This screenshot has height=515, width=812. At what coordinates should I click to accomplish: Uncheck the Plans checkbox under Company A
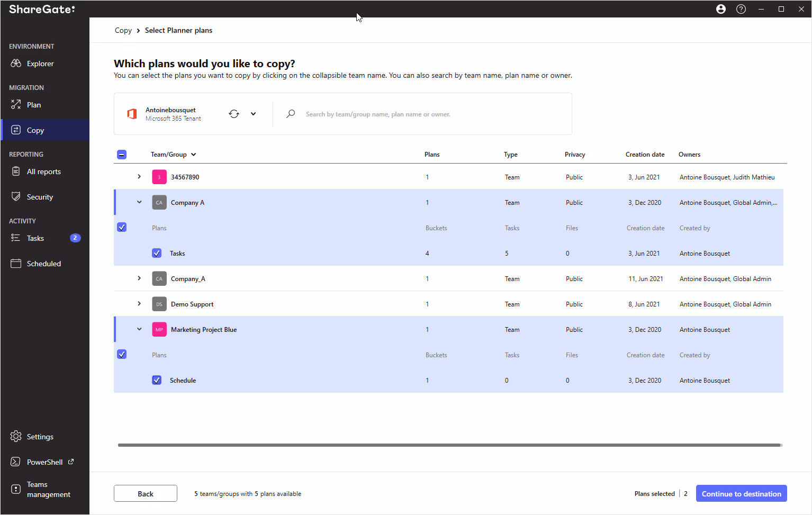(122, 227)
